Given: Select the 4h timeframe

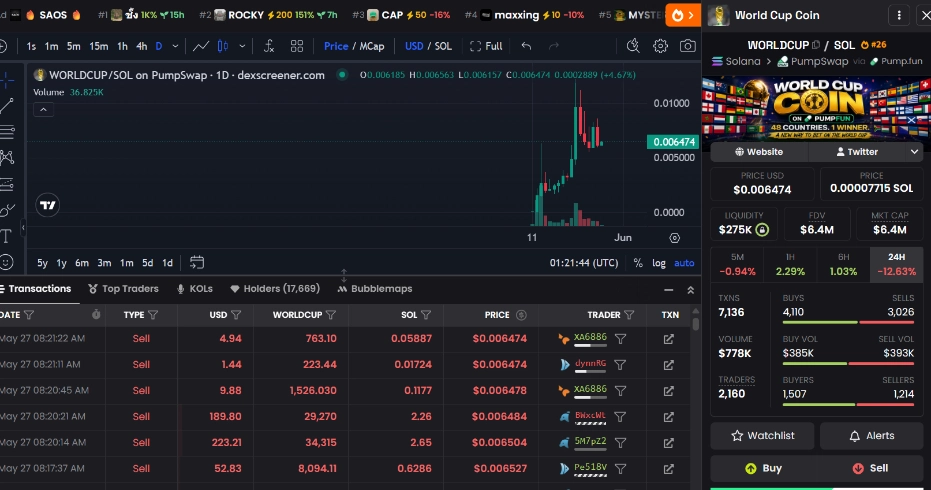Looking at the screenshot, I should [x=141, y=46].
